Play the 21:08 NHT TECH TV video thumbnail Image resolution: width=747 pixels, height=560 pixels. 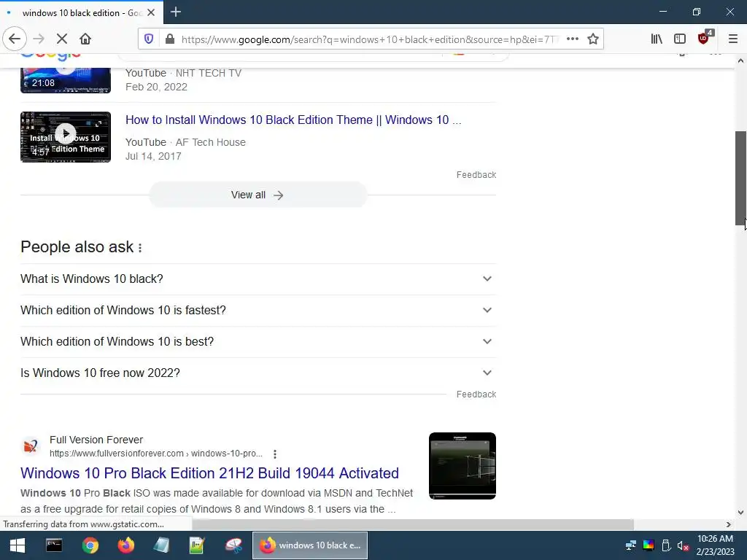66,80
